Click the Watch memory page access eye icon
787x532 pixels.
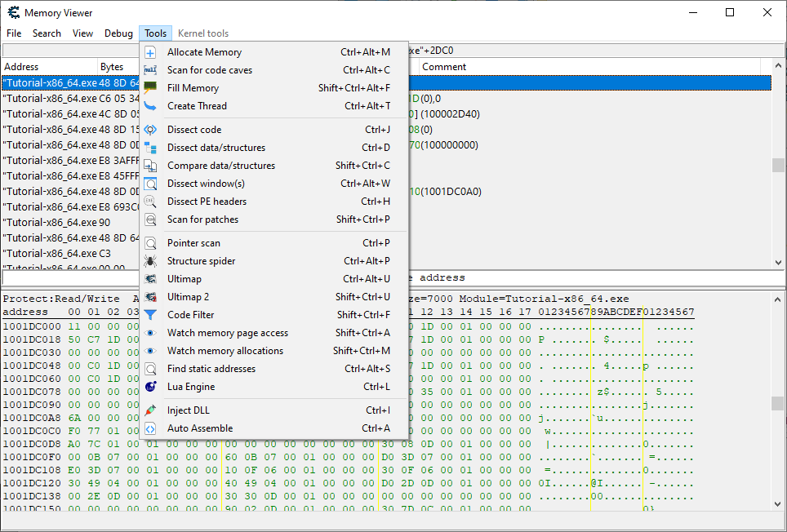pos(150,333)
